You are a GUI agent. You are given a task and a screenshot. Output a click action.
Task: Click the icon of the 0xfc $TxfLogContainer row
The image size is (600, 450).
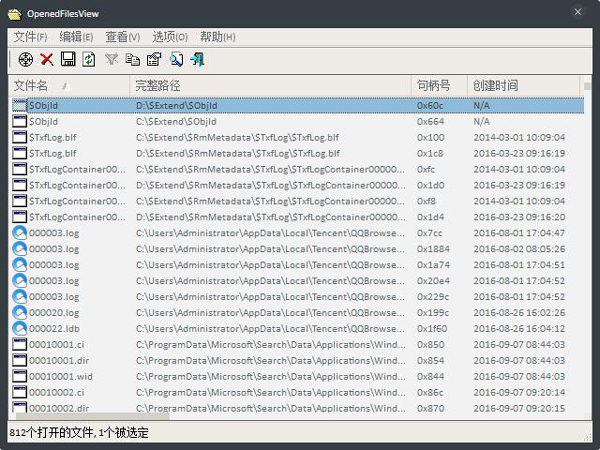pyautogui.click(x=20, y=169)
